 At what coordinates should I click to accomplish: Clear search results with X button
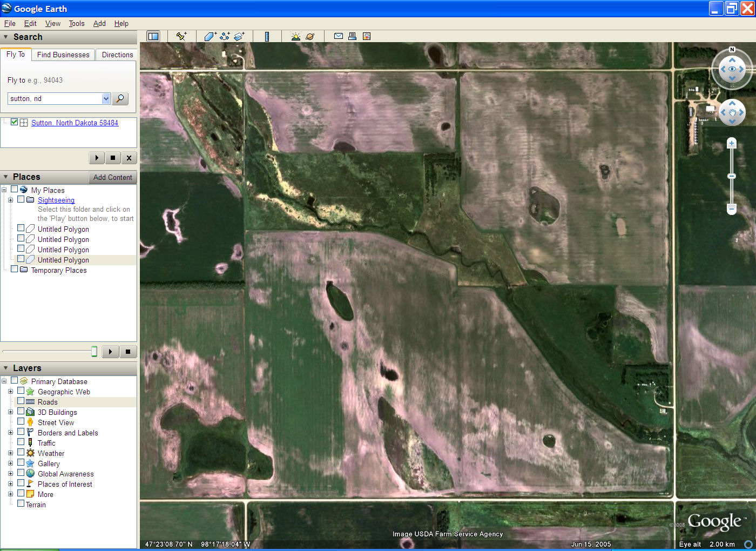[x=129, y=158]
